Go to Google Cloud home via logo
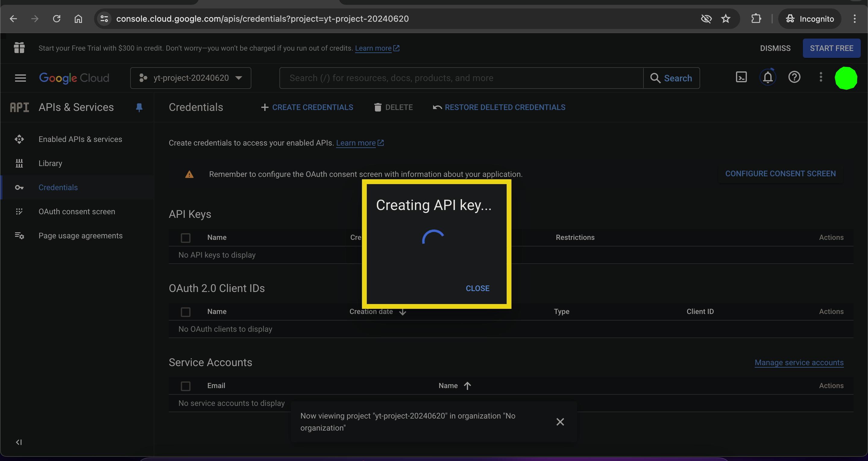This screenshot has height=461, width=868. pyautogui.click(x=74, y=78)
